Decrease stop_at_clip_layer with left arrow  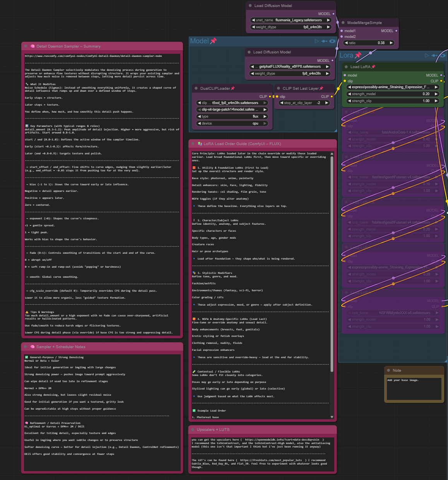(281, 103)
